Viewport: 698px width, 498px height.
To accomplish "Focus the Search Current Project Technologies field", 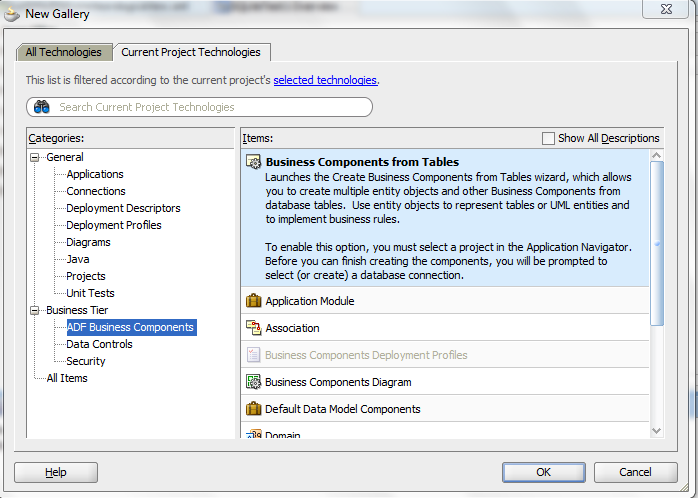I will coord(199,107).
